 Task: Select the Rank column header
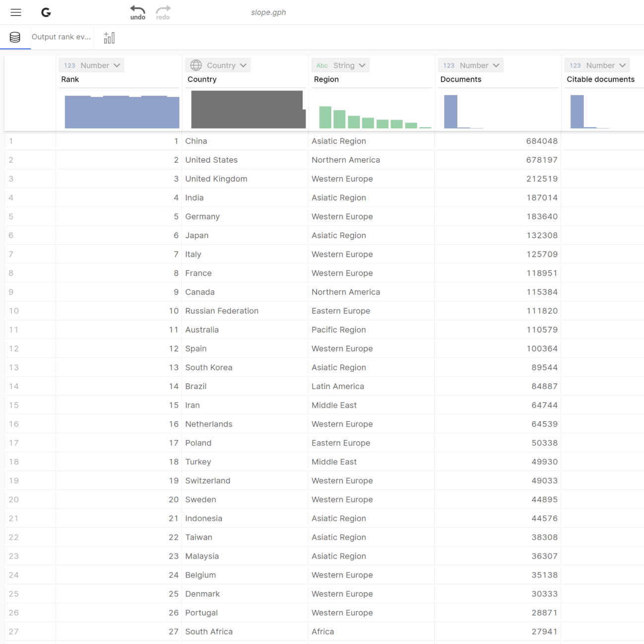tap(70, 79)
